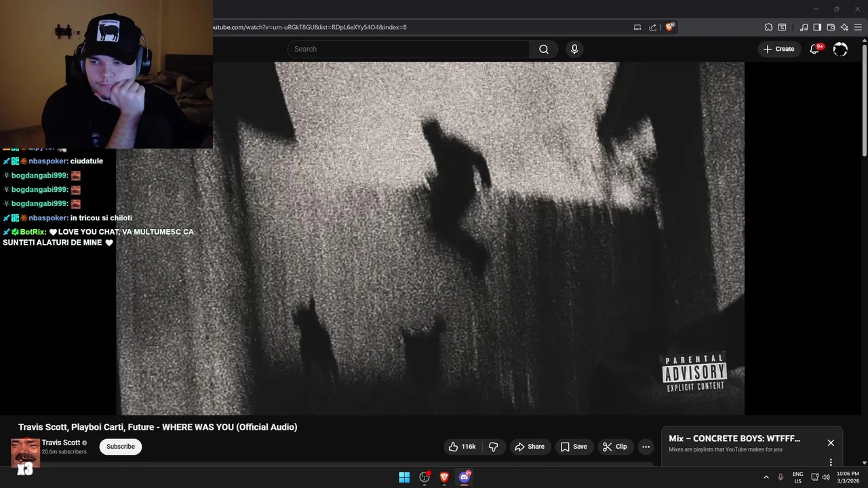Click the video player artwork area
Image resolution: width=868 pixels, height=488 pixels.
pos(430,238)
